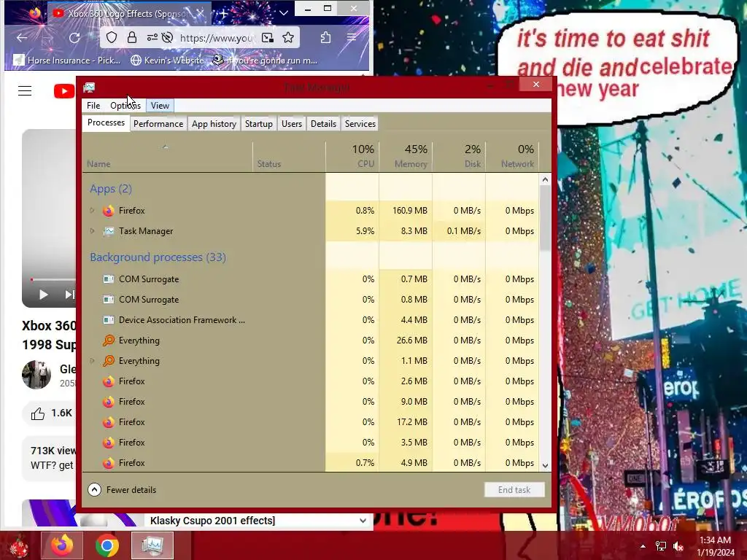Click the blocked autoplay icon in the Firefox address bar
Image resolution: width=747 pixels, height=560 pixels.
[x=167, y=38]
